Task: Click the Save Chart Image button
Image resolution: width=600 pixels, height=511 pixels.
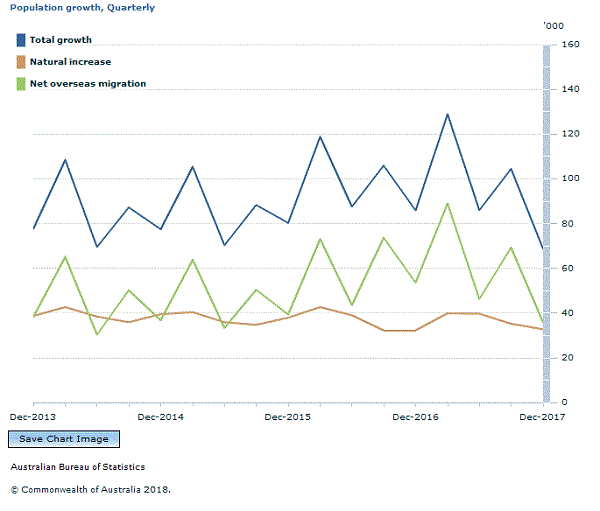Action: (x=65, y=439)
